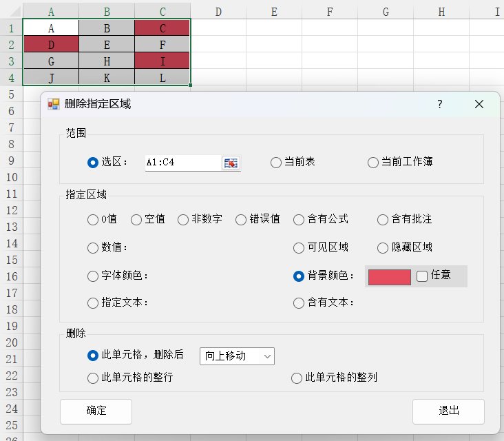The image size is (504, 441).
Task: Click the cell containing B
Action: 107,28
